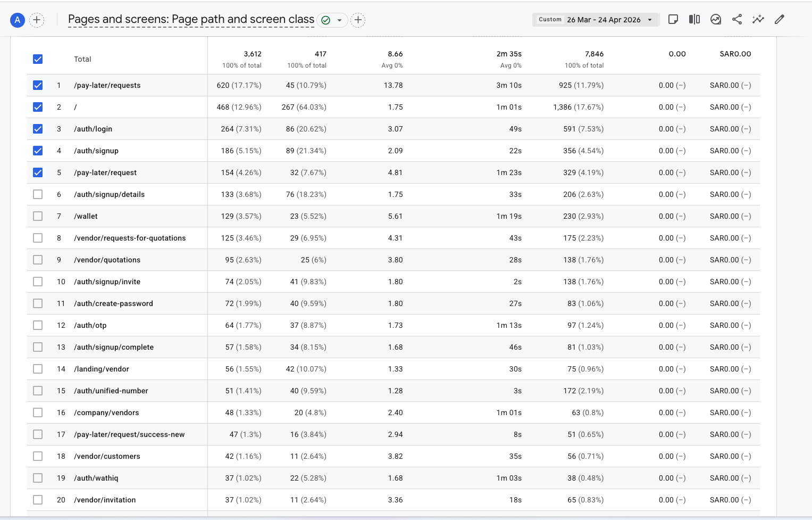The height and width of the screenshot is (520, 812).
Task: Click the /vendor/invitation path text
Action: pos(105,500)
